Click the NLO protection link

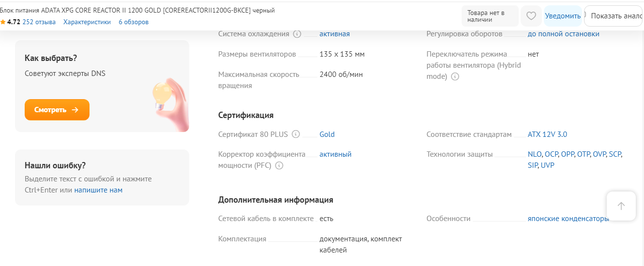pos(535,154)
